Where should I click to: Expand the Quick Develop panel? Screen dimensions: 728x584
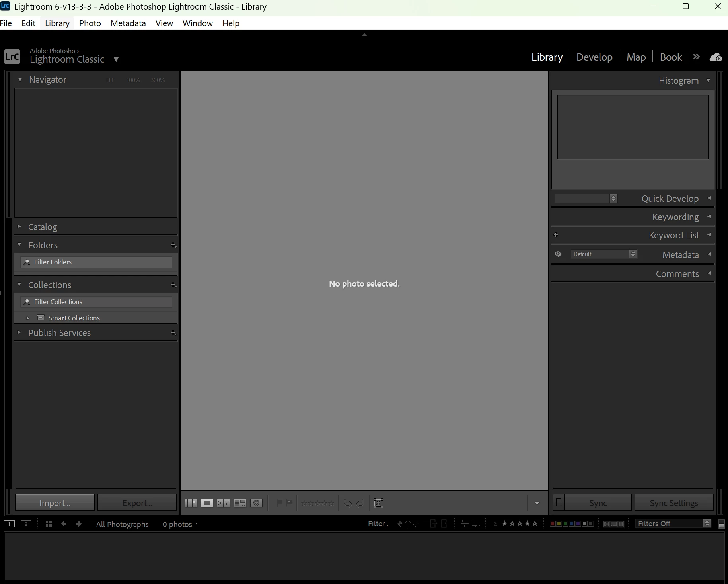(709, 198)
